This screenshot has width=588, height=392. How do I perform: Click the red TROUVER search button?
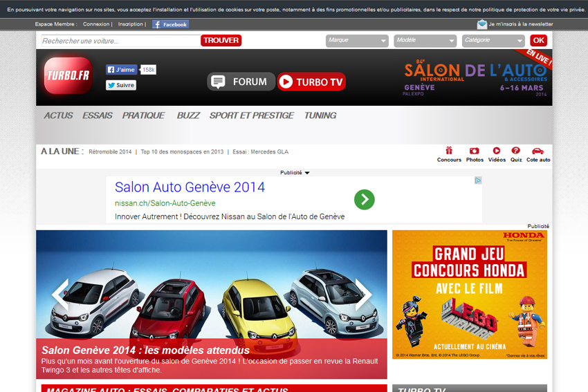[x=221, y=41]
